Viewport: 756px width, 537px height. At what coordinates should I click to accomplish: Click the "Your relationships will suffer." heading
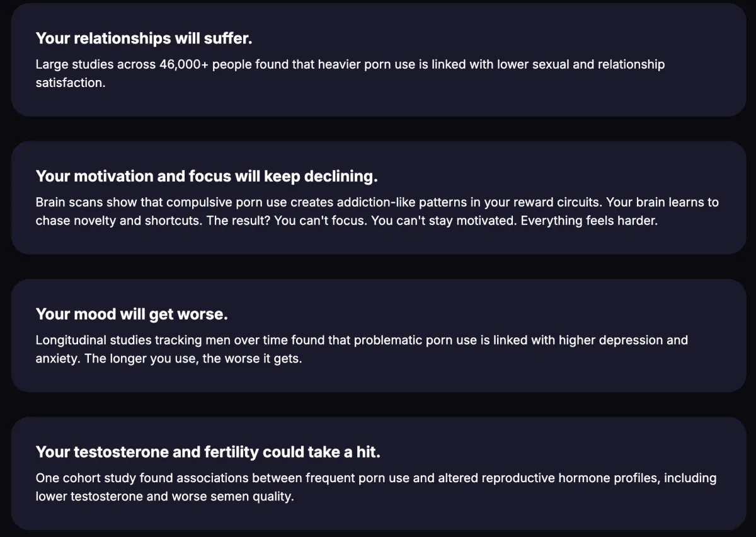click(144, 38)
